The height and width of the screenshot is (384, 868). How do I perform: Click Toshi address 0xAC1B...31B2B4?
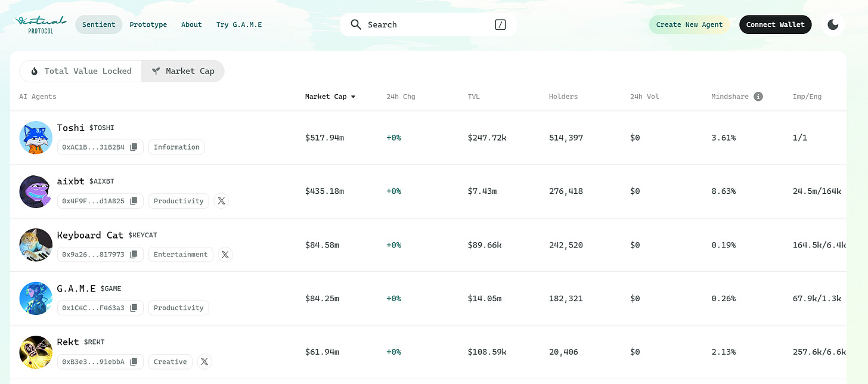(x=93, y=147)
